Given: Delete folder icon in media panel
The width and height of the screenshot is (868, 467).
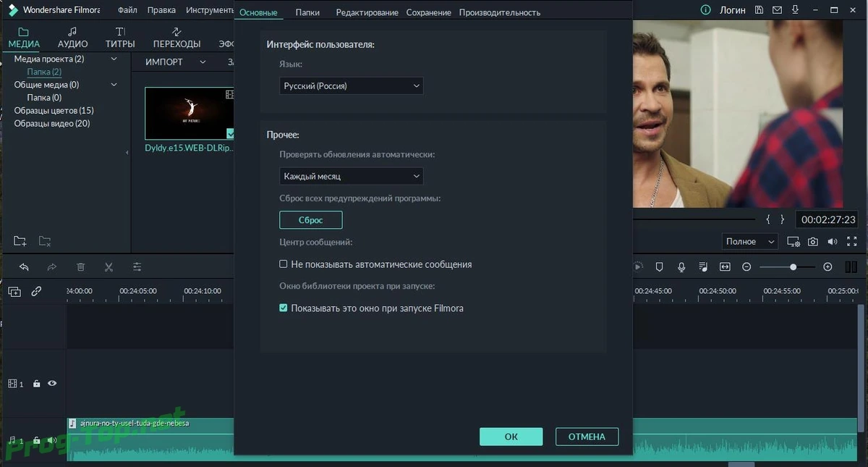Looking at the screenshot, I should (x=45, y=240).
